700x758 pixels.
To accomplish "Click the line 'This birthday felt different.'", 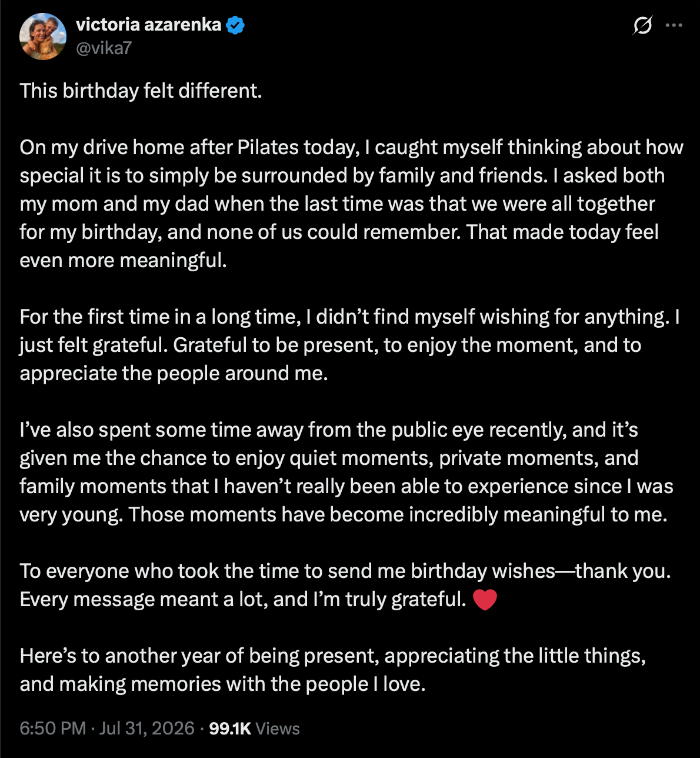I will [x=141, y=91].
